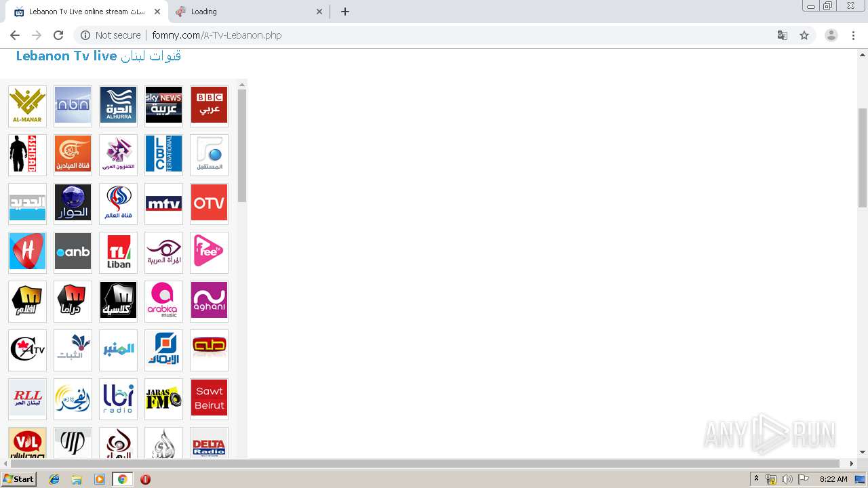
Task: Open the NBN channel logo
Action: point(73,106)
